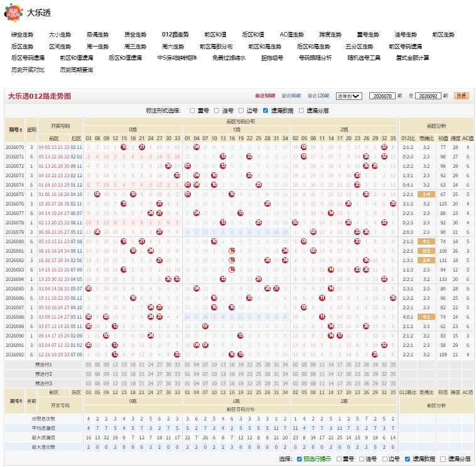Open 质合走势 navigation link

[x=135, y=35]
